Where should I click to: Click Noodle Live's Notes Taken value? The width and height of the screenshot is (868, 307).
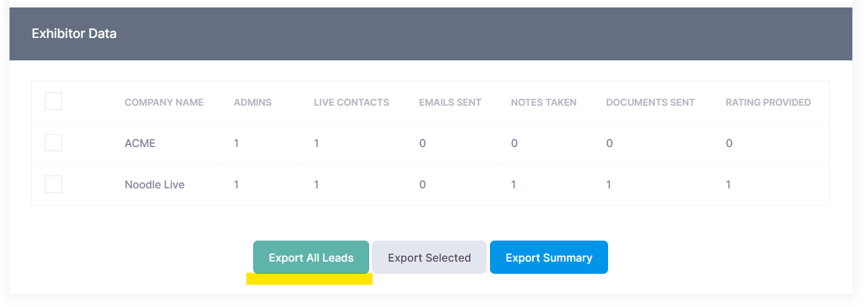514,184
